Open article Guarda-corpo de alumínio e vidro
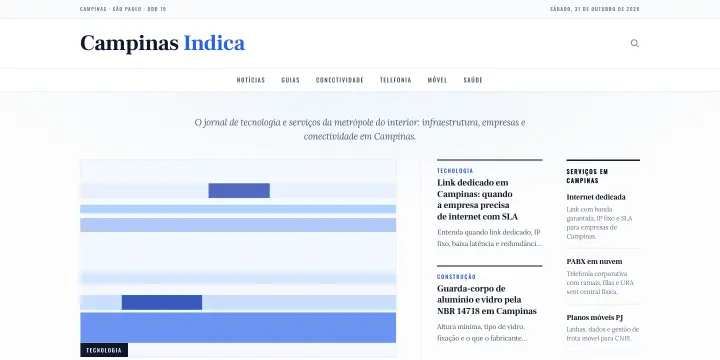This screenshot has height=360, width=720. pyautogui.click(x=487, y=300)
